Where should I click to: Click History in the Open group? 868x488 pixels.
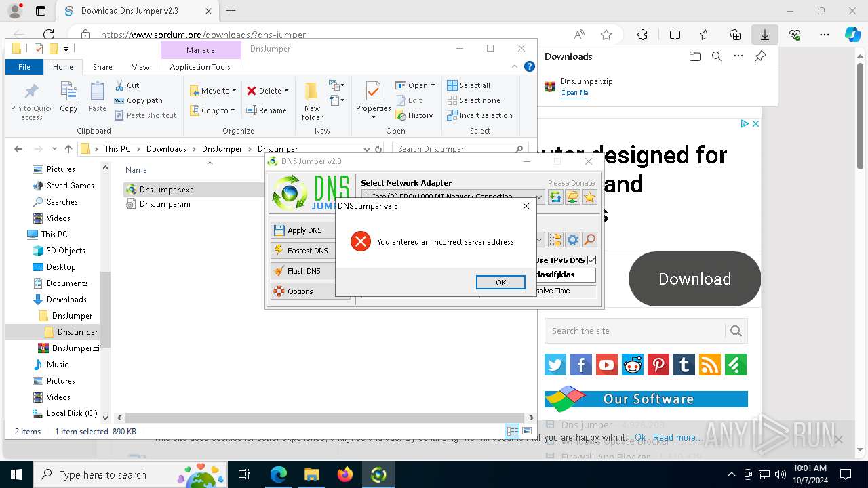(x=414, y=115)
